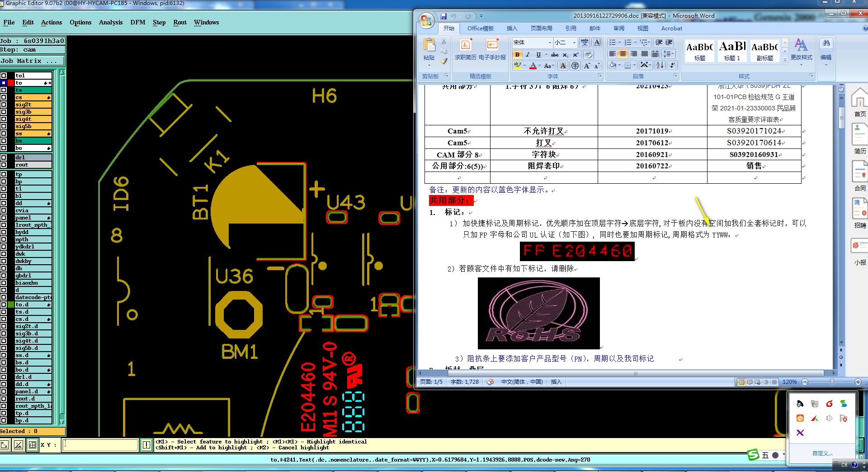Click the Sogou input method icon
Screen dimensions: 868x472
pyautogui.click(x=753, y=455)
